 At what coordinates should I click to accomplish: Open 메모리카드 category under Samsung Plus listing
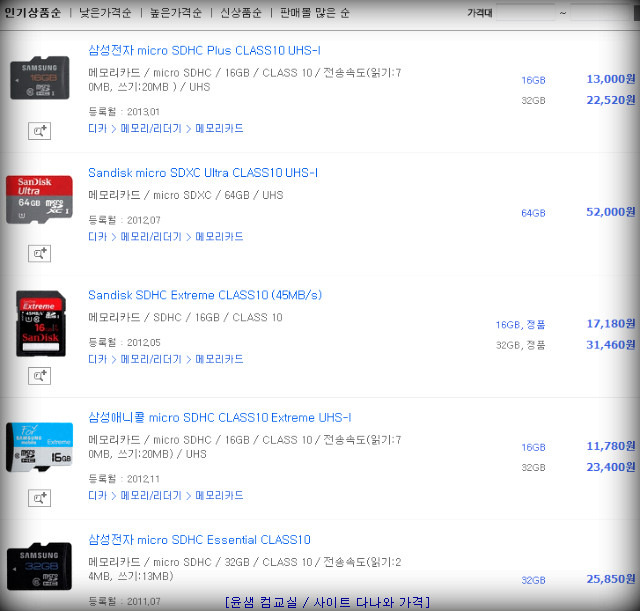(x=219, y=129)
